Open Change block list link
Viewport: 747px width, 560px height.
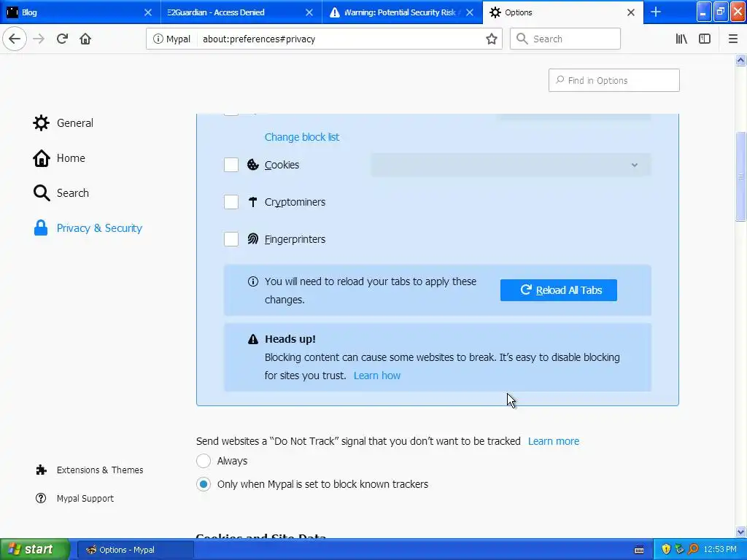pyautogui.click(x=302, y=137)
